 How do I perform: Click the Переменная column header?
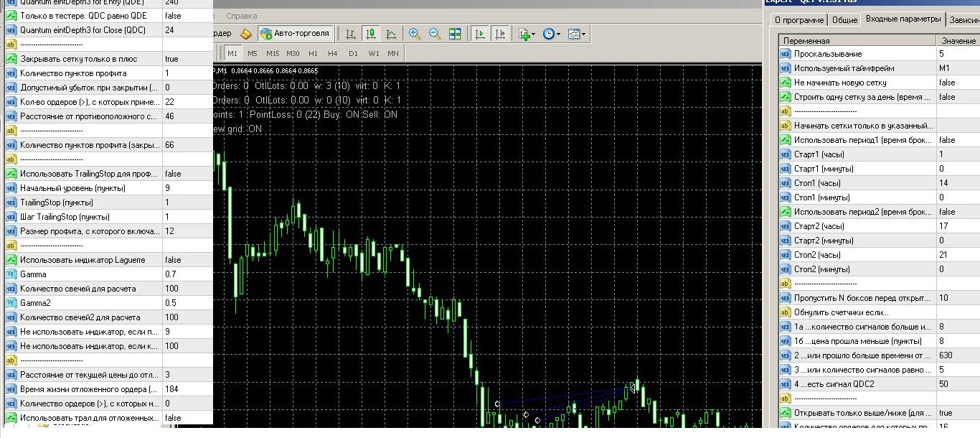click(857, 41)
